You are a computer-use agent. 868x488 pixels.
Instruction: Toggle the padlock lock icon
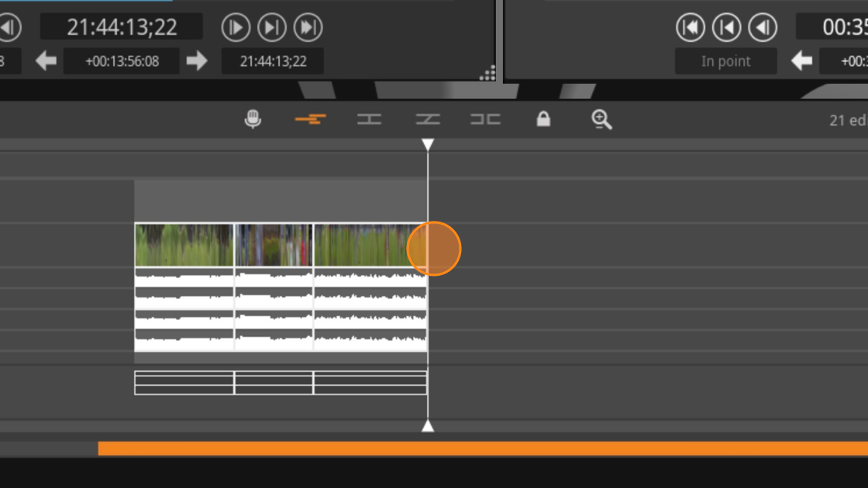point(543,119)
